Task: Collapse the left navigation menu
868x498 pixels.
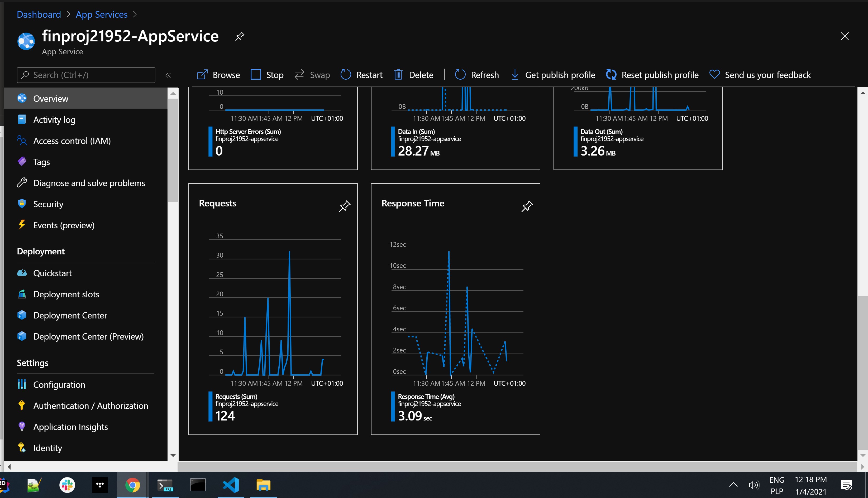Action: (x=168, y=75)
